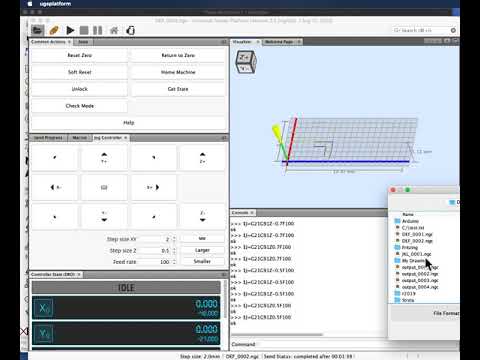
Task: Perform a Soft Reset
Action: 80,72
